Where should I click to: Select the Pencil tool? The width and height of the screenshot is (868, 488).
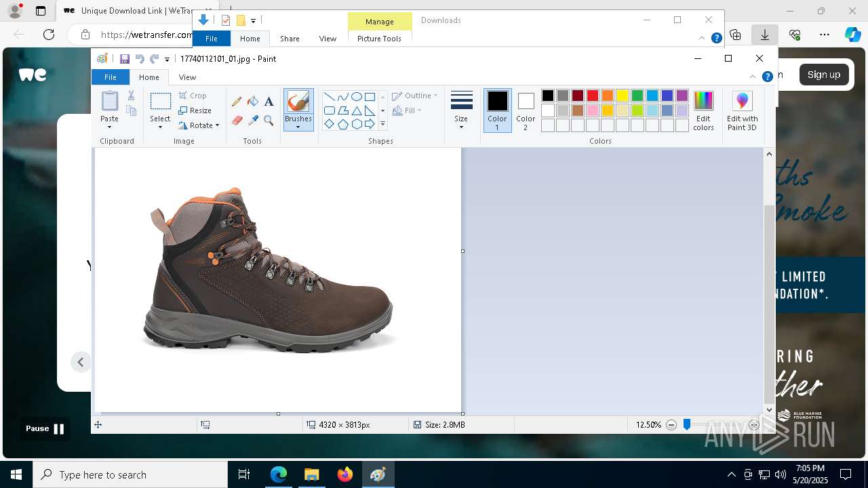point(237,102)
